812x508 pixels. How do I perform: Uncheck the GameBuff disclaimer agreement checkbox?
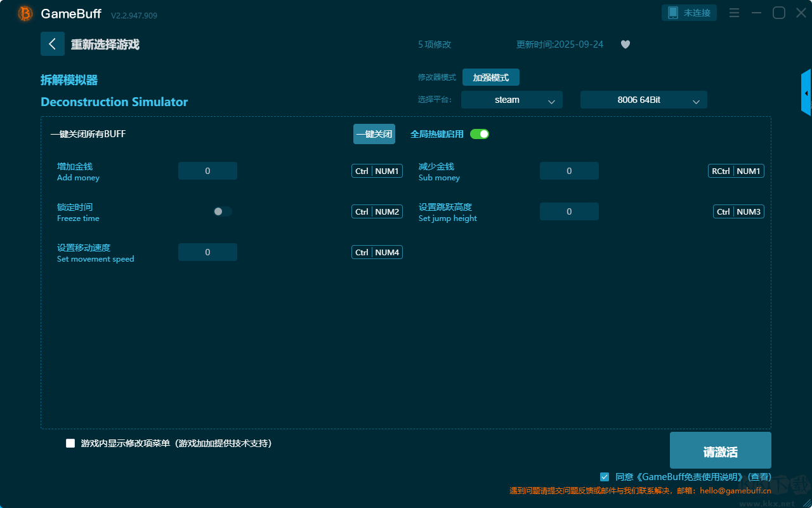605,476
